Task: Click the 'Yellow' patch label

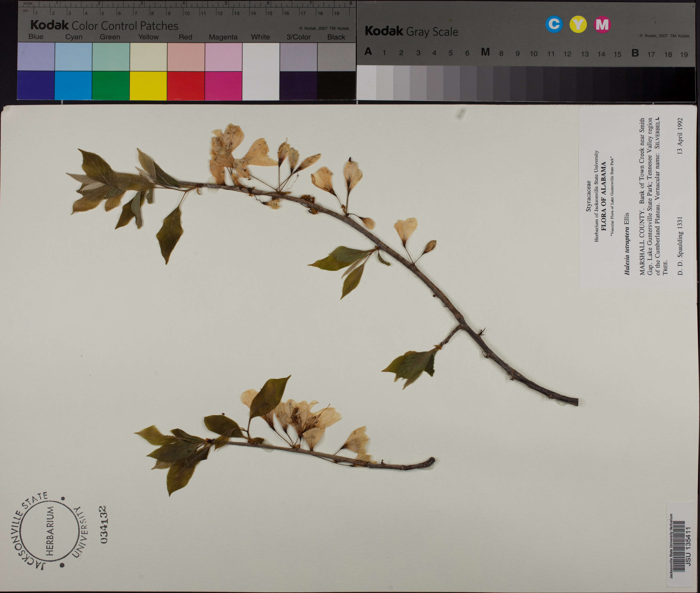Action: click(148, 37)
